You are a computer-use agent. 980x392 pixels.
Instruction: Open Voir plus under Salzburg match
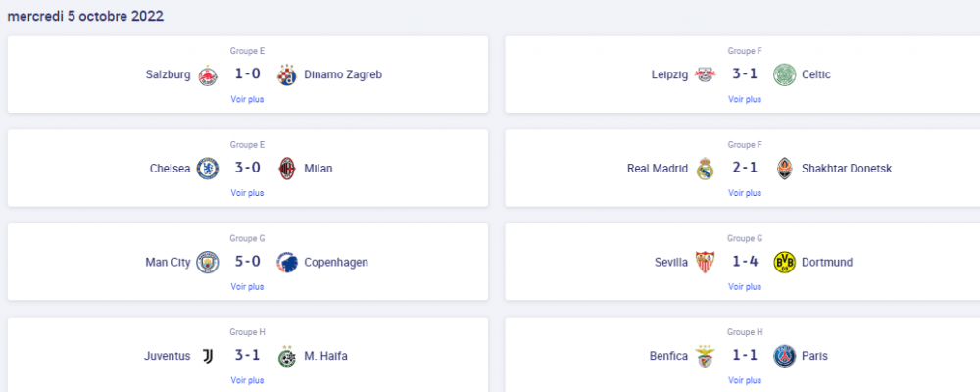[x=248, y=99]
